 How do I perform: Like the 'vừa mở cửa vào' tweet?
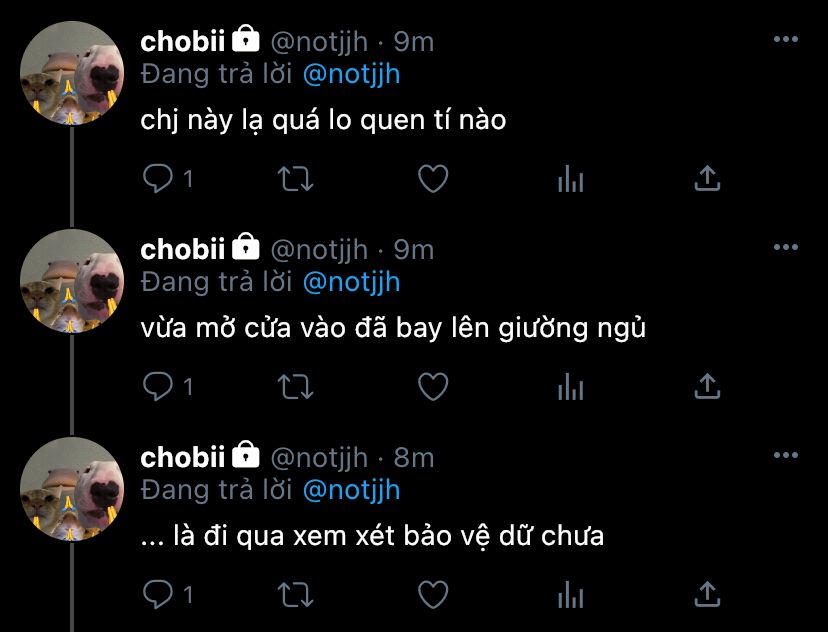(x=433, y=386)
